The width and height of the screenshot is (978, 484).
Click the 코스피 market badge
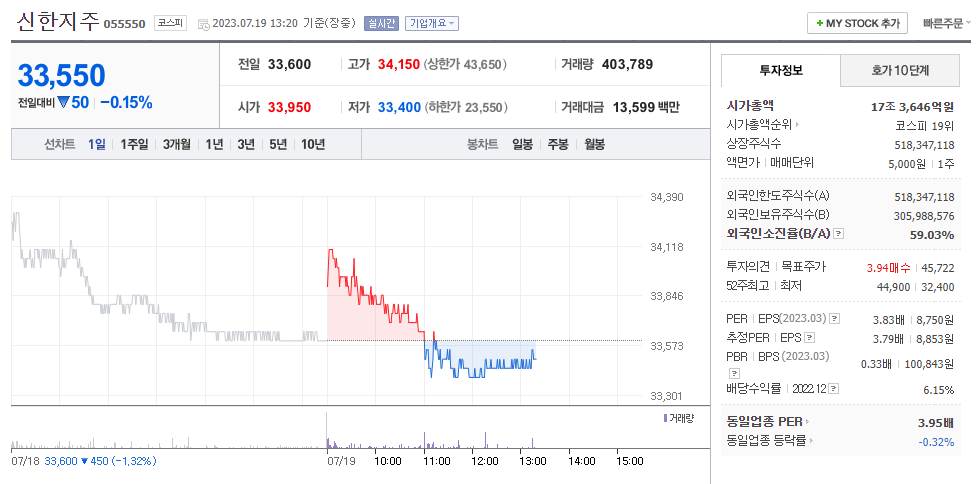(170, 24)
